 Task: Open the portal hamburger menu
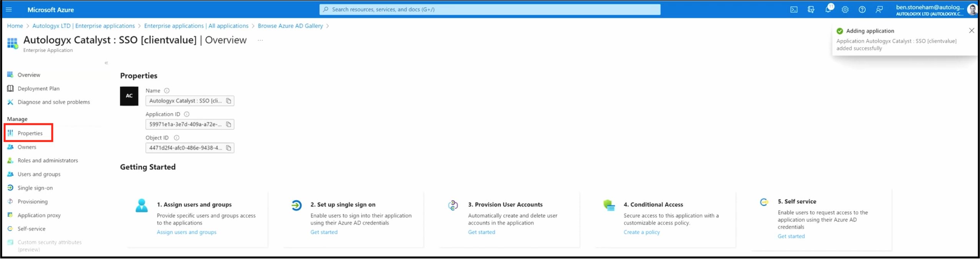tap(9, 10)
